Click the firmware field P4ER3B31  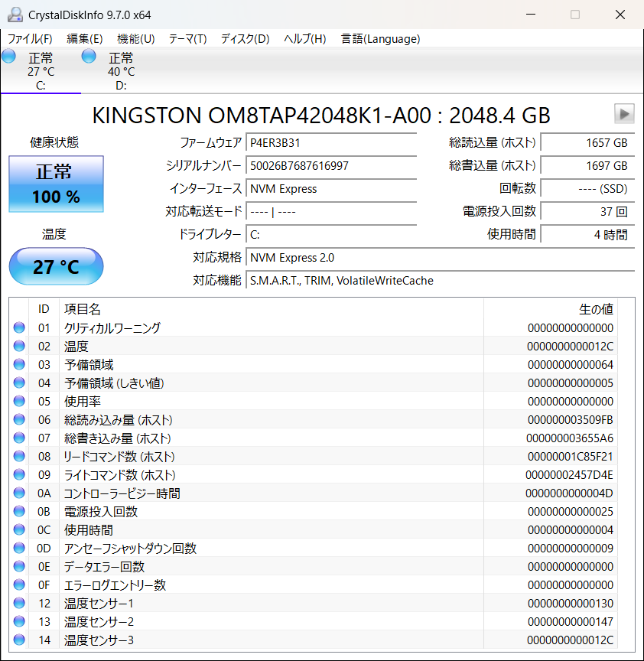coord(331,142)
